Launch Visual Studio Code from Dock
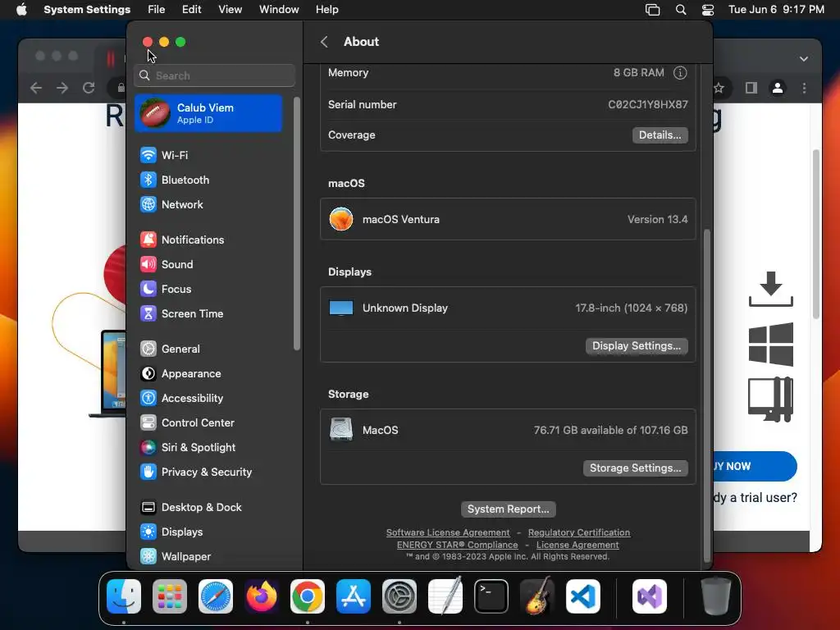Screen dimensions: 840x630 [583, 596]
